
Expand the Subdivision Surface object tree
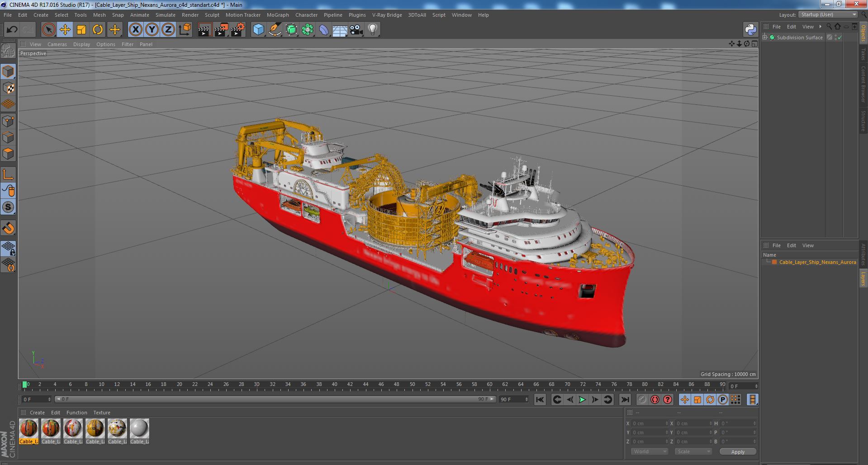click(x=765, y=38)
